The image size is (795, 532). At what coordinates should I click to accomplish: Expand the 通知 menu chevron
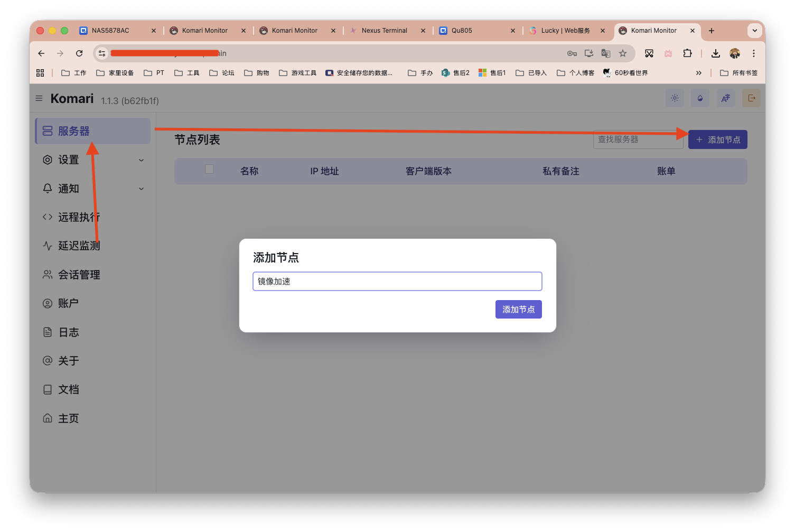141,188
